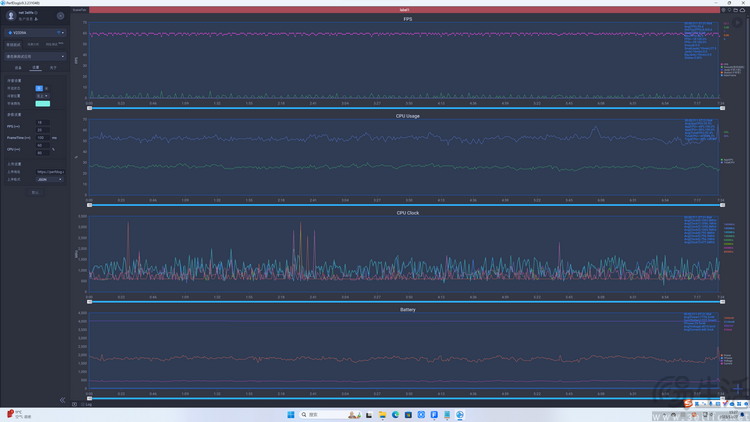Click the upload URL input field
The height and width of the screenshot is (422, 750).
click(50, 172)
